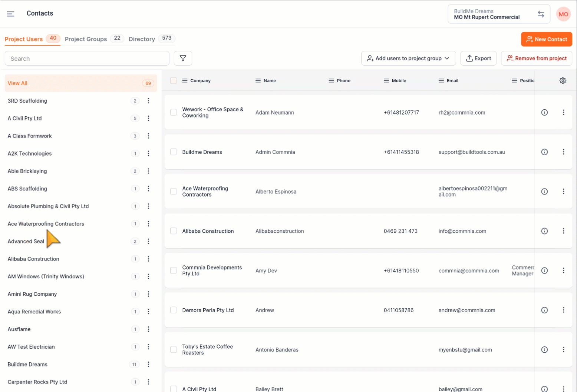This screenshot has height=392, width=577.
Task: Open info icon for Adam Neumann
Action: point(544,112)
